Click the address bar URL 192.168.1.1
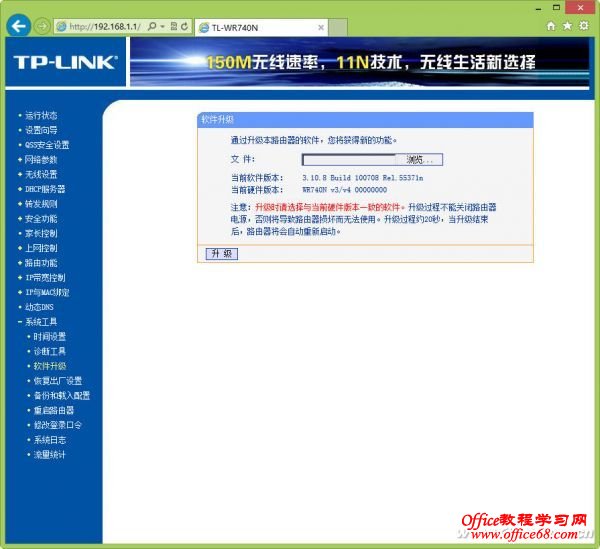The height and width of the screenshot is (549, 600). [104, 26]
